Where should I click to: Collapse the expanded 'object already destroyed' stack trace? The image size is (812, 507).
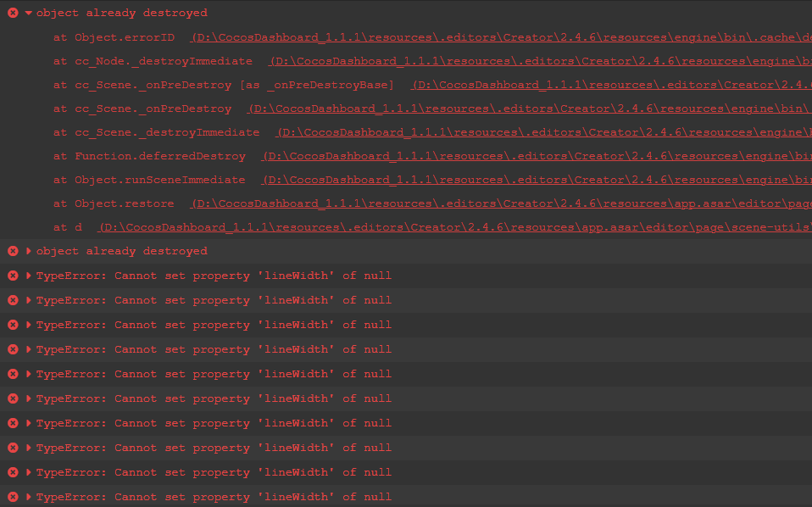click(29, 14)
